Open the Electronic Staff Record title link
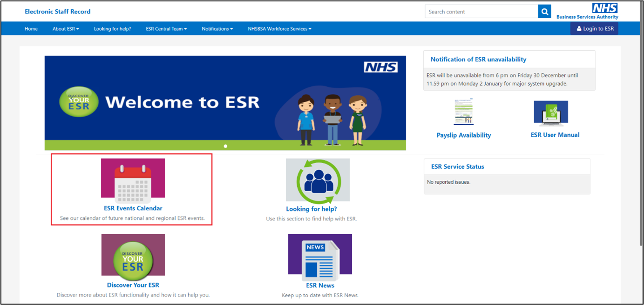The image size is (644, 305). tap(58, 12)
